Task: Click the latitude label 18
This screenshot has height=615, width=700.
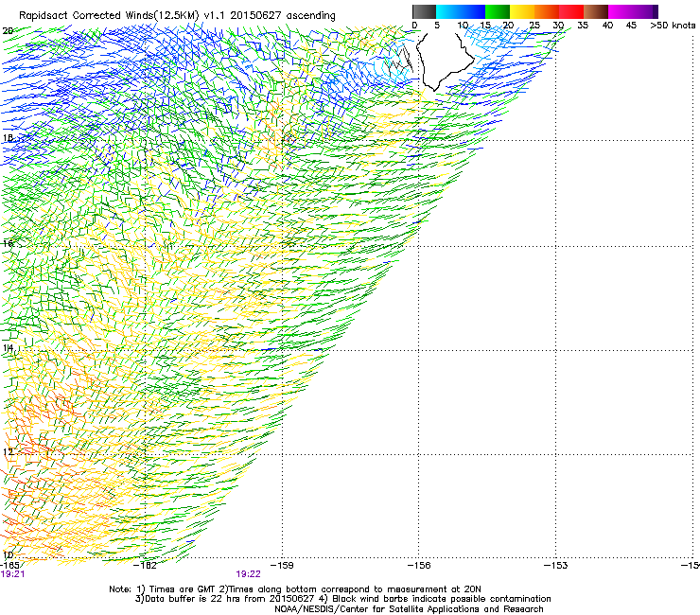Action: pyautogui.click(x=8, y=138)
